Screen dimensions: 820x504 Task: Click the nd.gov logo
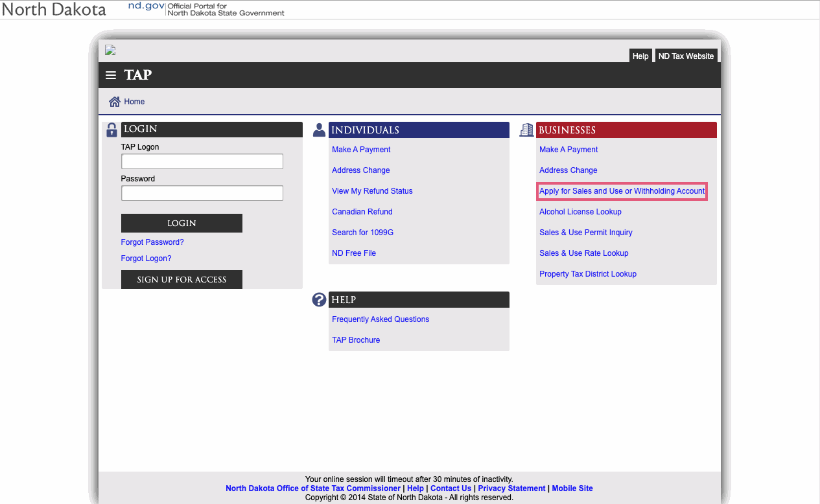(146, 6)
